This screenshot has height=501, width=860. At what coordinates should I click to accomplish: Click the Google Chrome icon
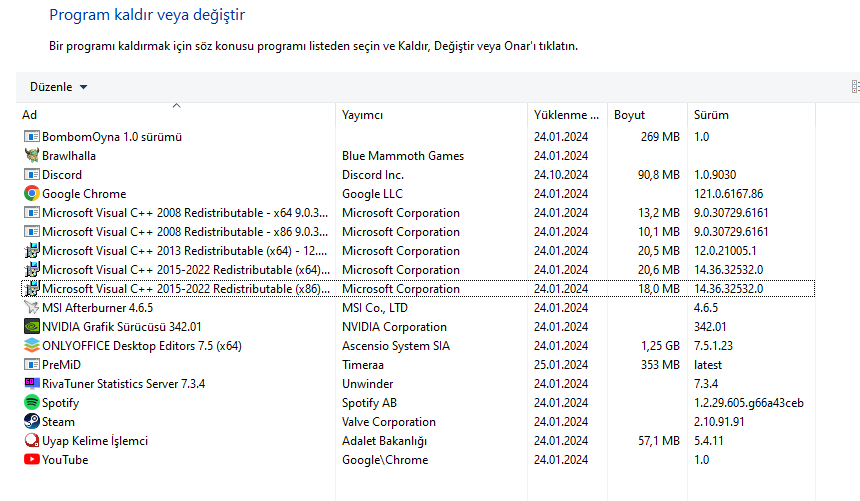pos(32,194)
